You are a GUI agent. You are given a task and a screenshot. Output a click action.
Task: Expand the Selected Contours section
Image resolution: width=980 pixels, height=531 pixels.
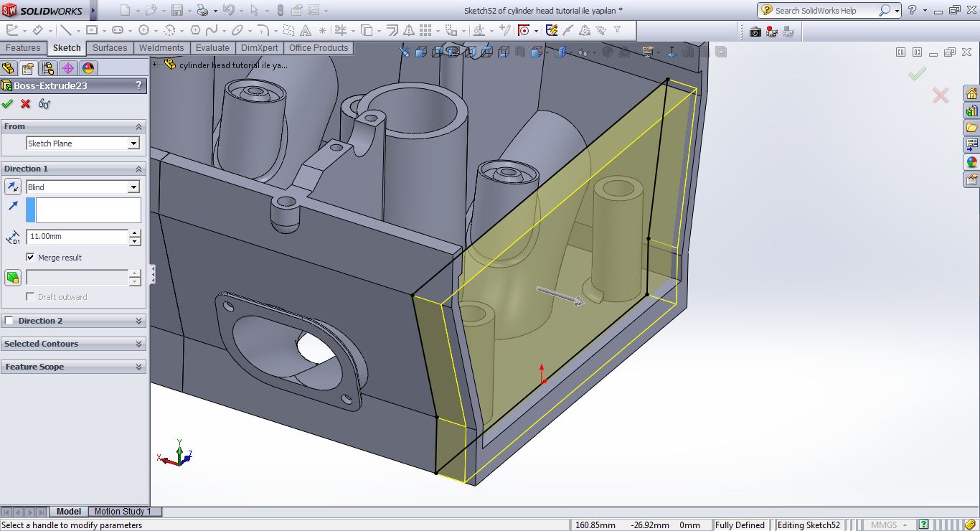[x=72, y=344]
